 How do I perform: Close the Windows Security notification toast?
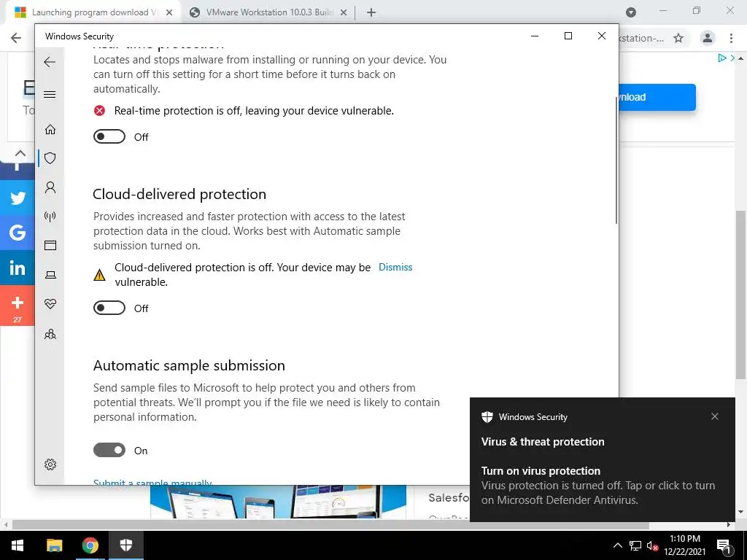click(715, 416)
